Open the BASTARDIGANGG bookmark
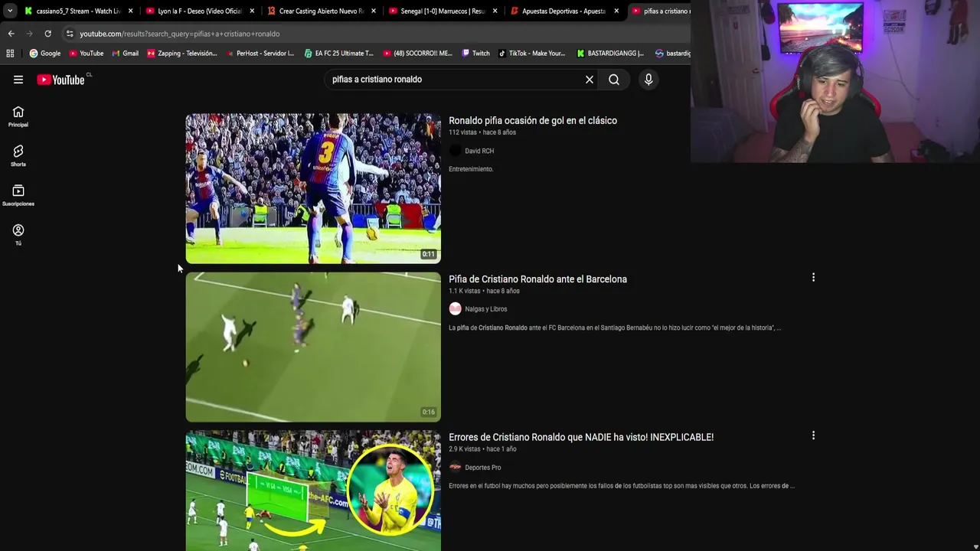This screenshot has width=980, height=551. coord(610,54)
